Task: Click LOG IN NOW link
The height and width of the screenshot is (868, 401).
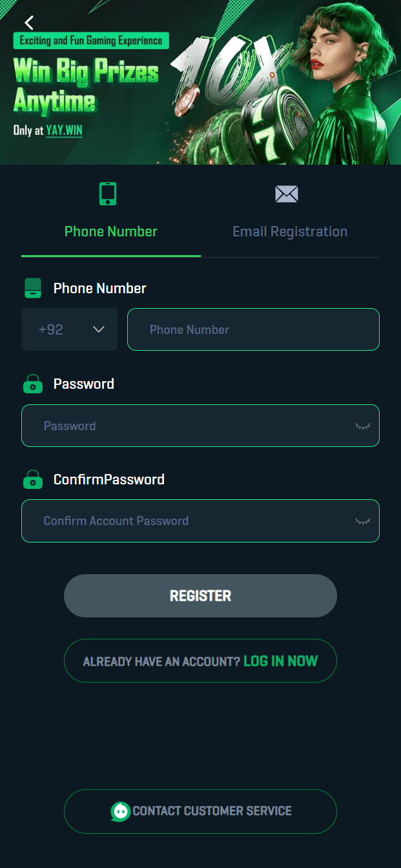Action: pyautogui.click(x=280, y=661)
